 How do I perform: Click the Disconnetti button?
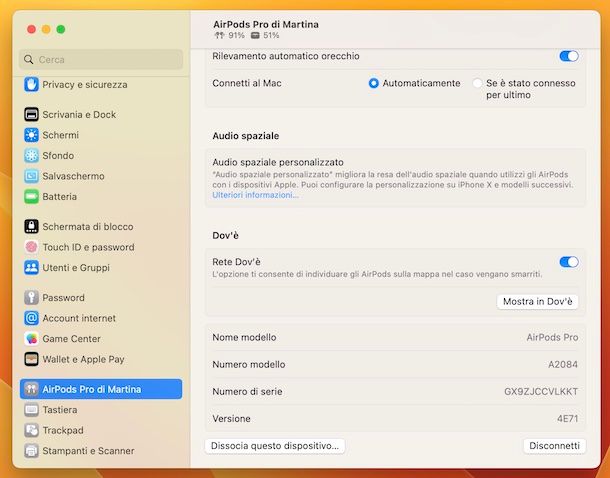click(554, 446)
